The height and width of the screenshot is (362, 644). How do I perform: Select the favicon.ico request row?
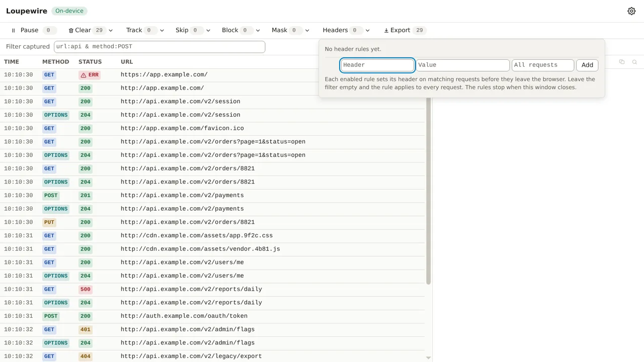coord(212,129)
